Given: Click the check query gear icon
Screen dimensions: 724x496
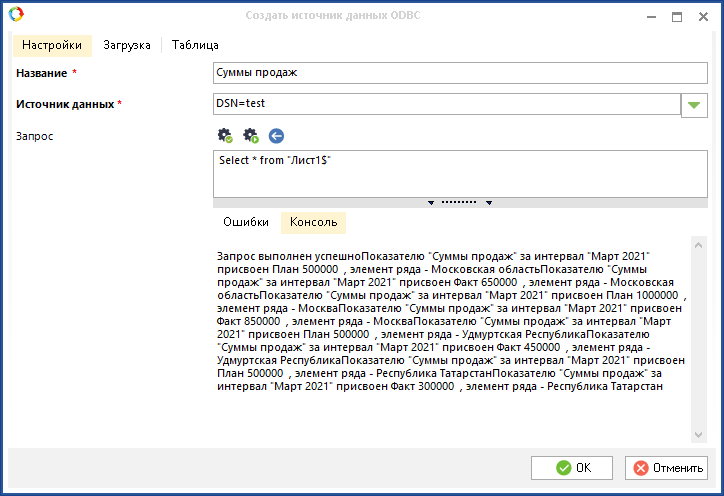Looking at the screenshot, I should 225,135.
